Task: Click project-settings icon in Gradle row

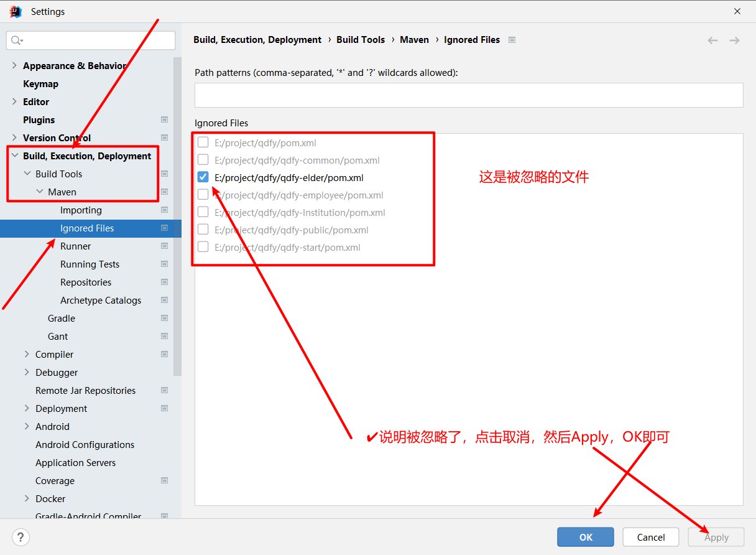Action: coord(164,318)
